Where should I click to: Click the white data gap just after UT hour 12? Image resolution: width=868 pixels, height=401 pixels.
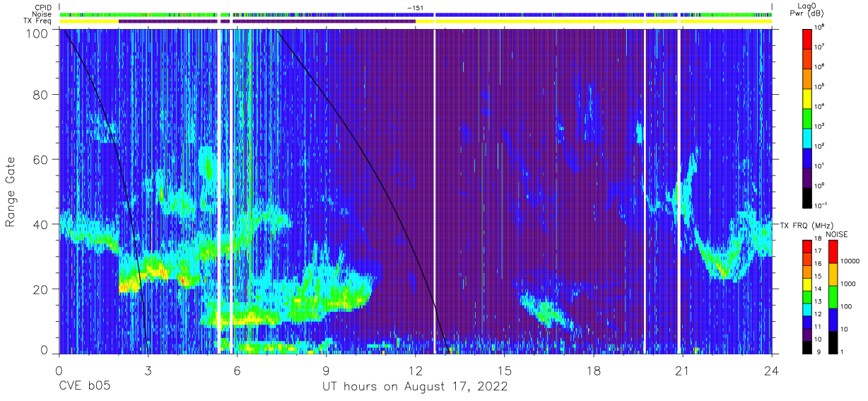(x=434, y=191)
